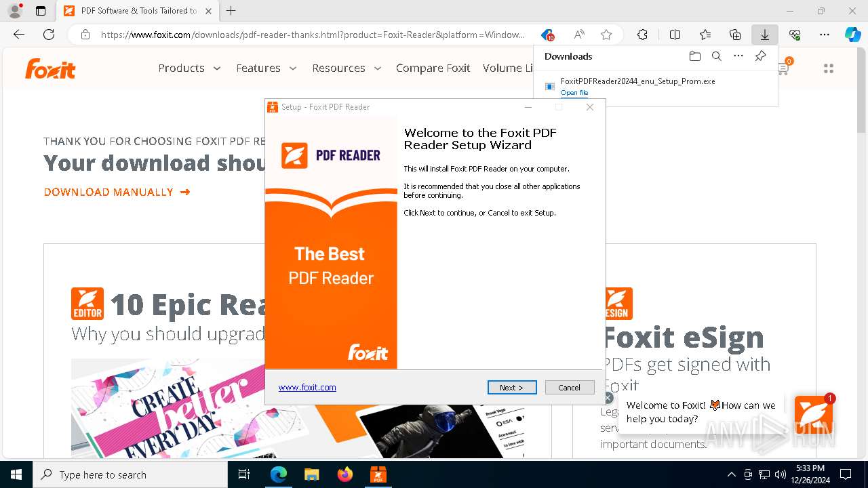Add page to favorites with star icon
Image resolution: width=868 pixels, height=488 pixels.
(606, 35)
